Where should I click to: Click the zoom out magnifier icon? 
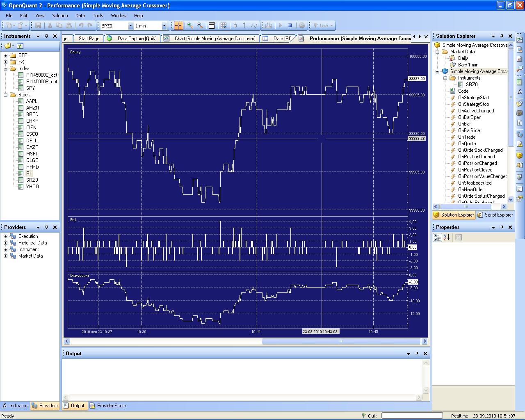[200, 25]
